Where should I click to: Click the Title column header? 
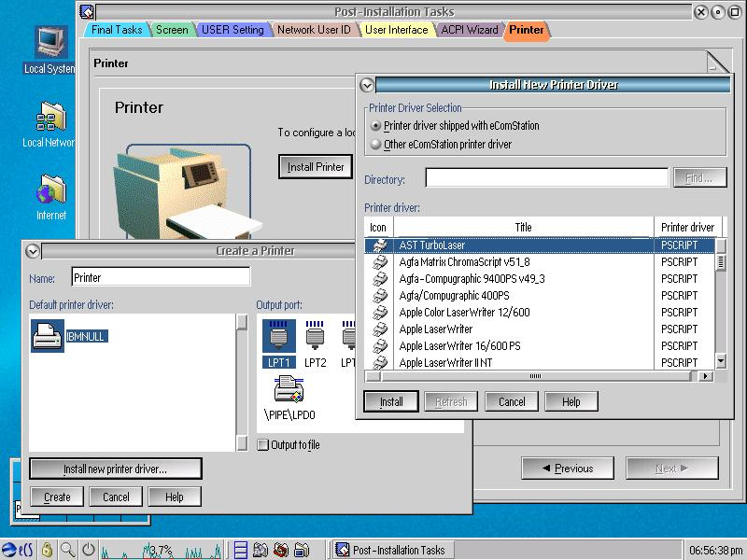pyautogui.click(x=524, y=227)
